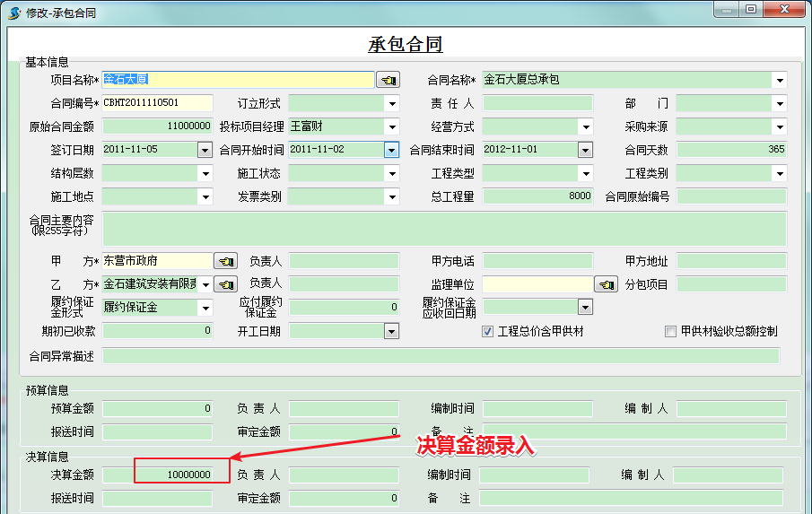Click the 预算信息 编制人 field

pyautogui.click(x=731, y=409)
